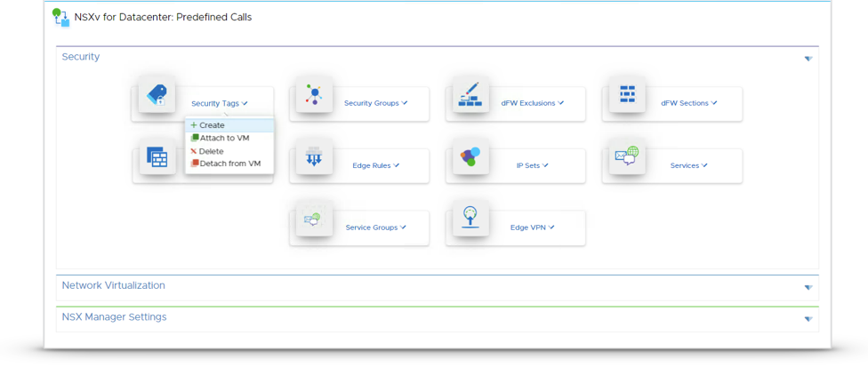Select Detach from VM menu entry
The height and width of the screenshot is (367, 868).
[229, 164]
